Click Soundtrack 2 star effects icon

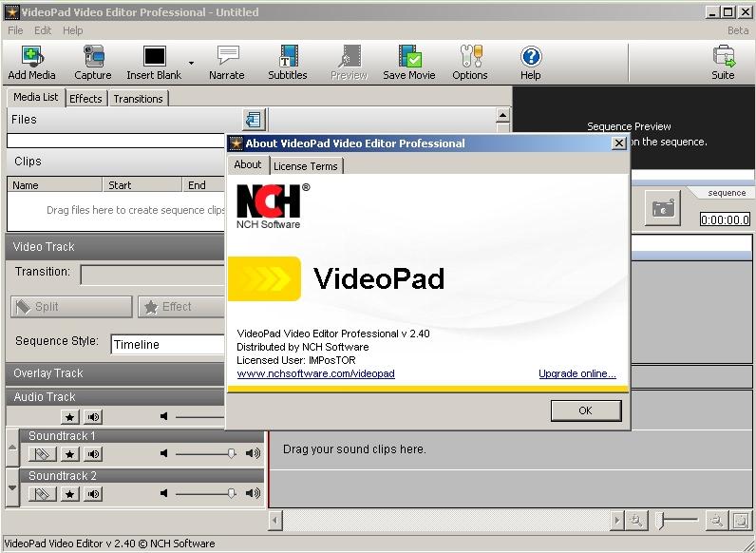(70, 494)
